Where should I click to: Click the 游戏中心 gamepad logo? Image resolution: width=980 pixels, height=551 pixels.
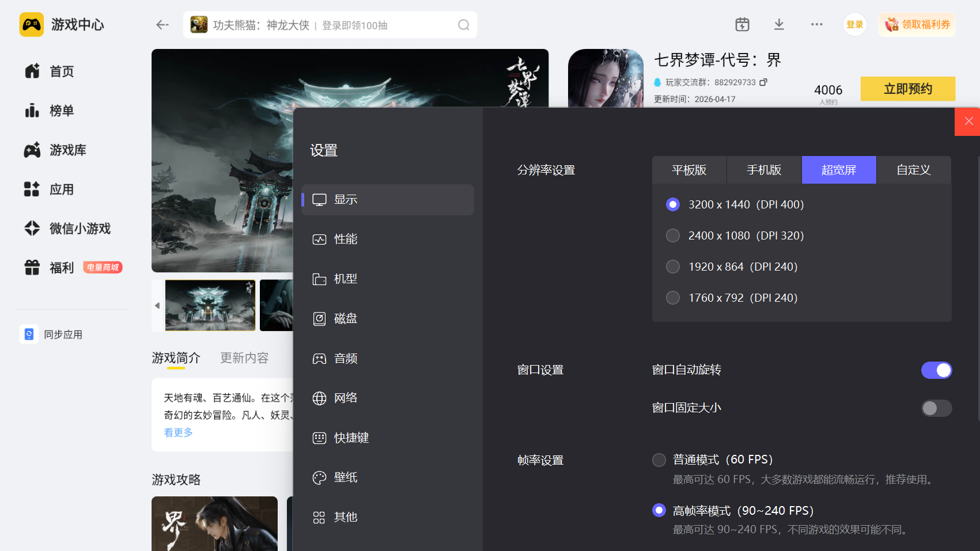click(32, 25)
